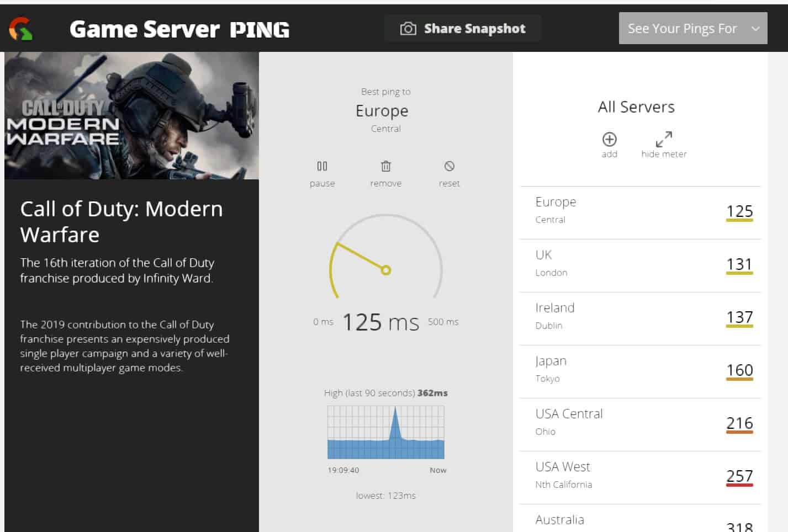This screenshot has width=788, height=532.
Task: Select the UK London server row
Action: coord(641,265)
